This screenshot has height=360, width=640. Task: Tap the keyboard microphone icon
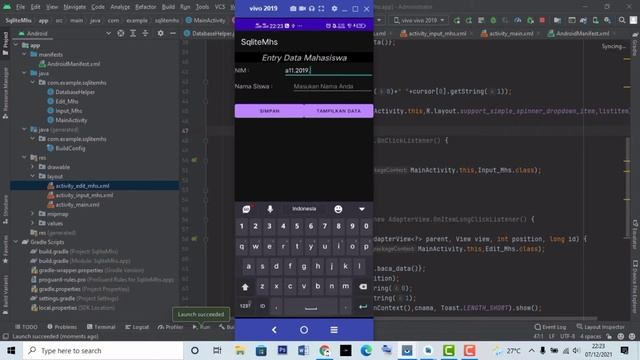tap(270, 209)
